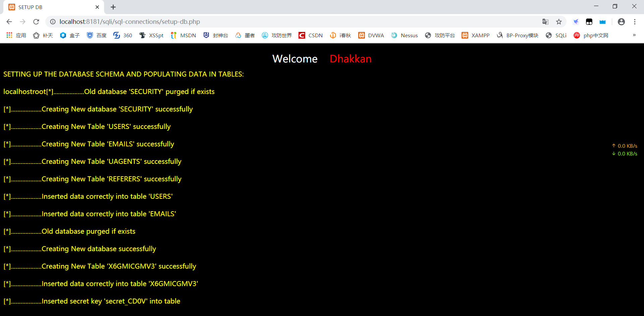Screen dimensions: 644x316
Task: Open the 攻防世界 bookmark
Action: click(276, 35)
